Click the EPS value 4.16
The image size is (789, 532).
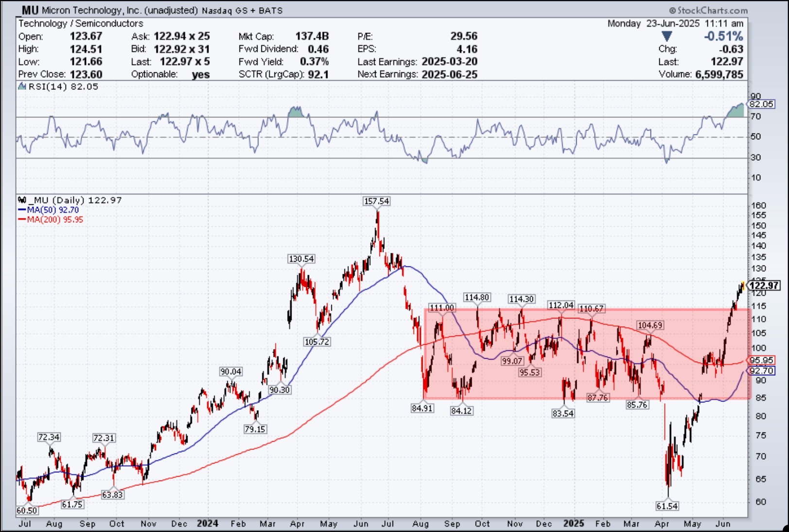coord(467,49)
